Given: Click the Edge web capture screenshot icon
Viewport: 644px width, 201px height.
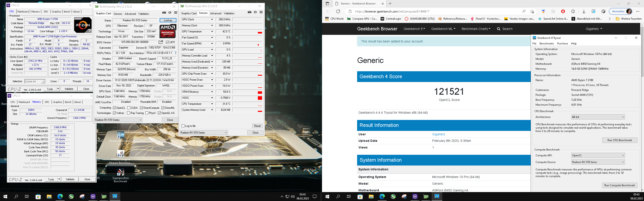Looking at the screenshot, I should tap(604, 11).
